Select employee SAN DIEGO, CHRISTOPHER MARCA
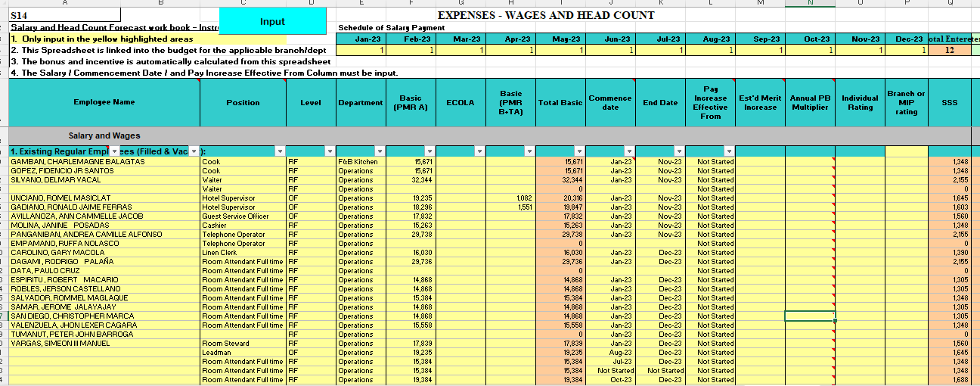Viewport: 980px width, 386px height. [104, 316]
